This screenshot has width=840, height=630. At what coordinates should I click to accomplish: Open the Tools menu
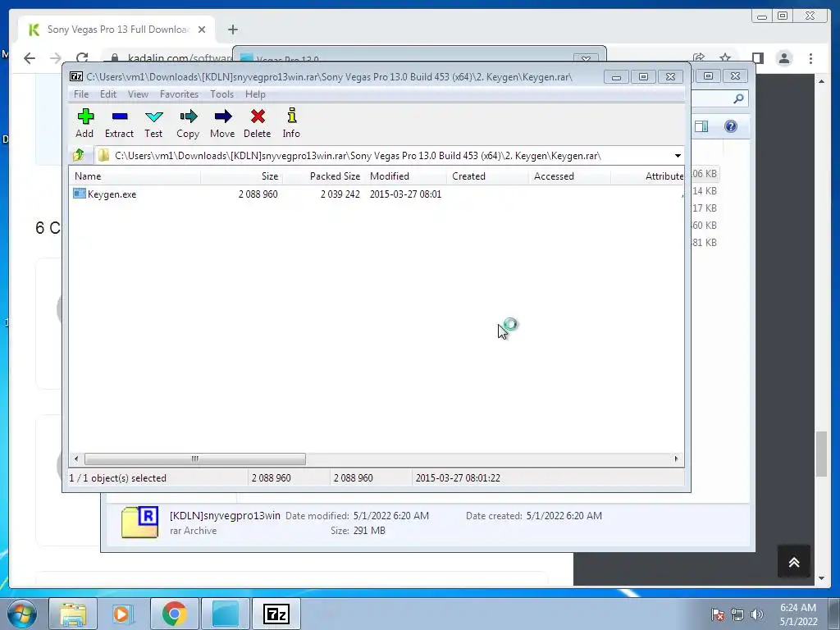pyautogui.click(x=221, y=94)
